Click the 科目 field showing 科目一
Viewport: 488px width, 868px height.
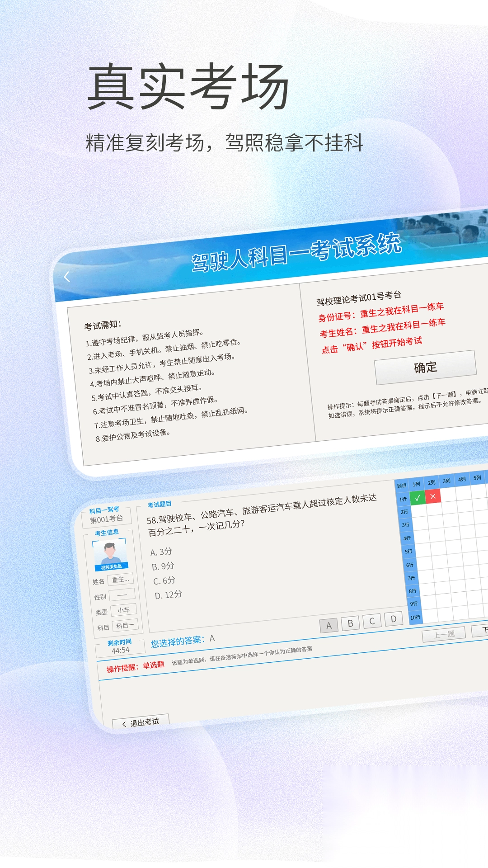click(x=125, y=626)
